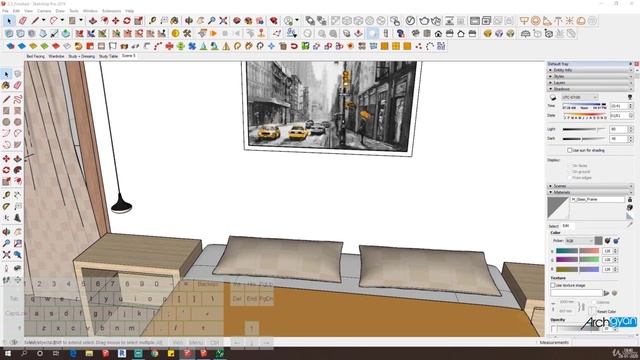Expand the Layers panel
This screenshot has height=360, width=640.
589,82
